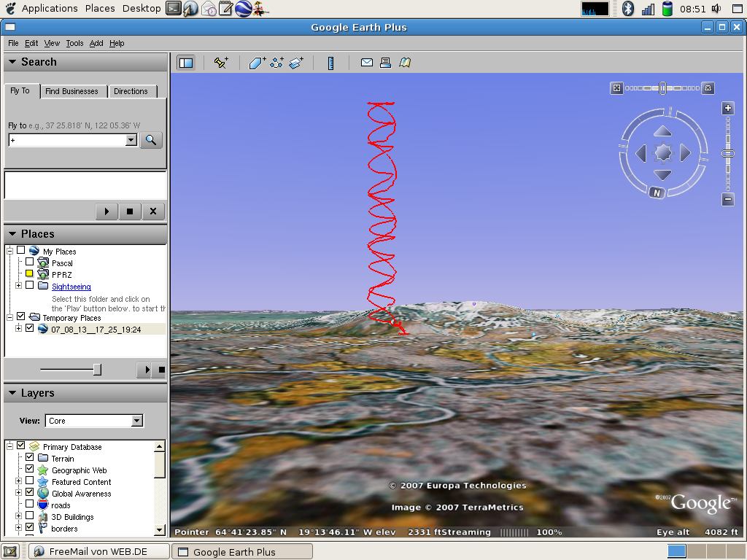Toggle the sidebar panel toolbar icon
Image resolution: width=747 pixels, height=560 pixels.
click(x=186, y=63)
